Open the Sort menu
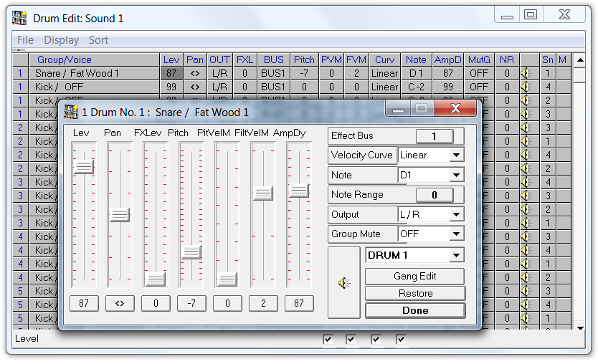 pos(98,40)
